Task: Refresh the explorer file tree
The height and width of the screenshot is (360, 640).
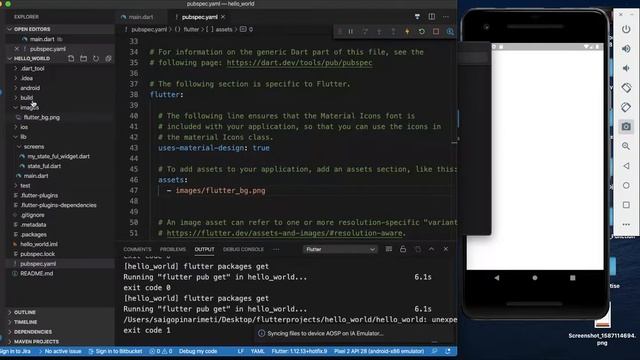Action: (96, 58)
